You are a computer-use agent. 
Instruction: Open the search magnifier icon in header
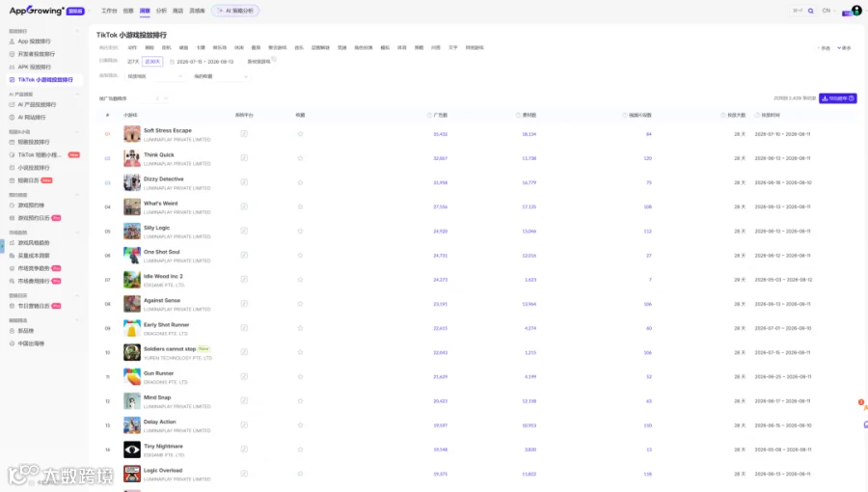pyautogui.click(x=811, y=11)
